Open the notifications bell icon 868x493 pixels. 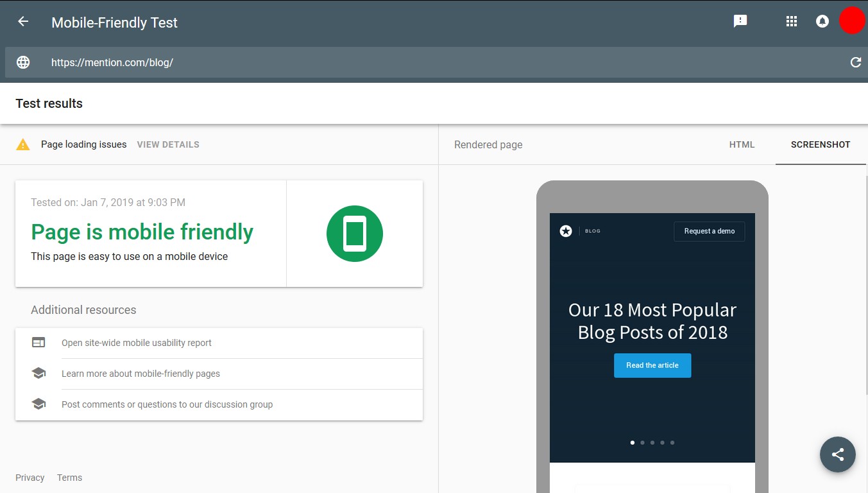[x=822, y=21]
